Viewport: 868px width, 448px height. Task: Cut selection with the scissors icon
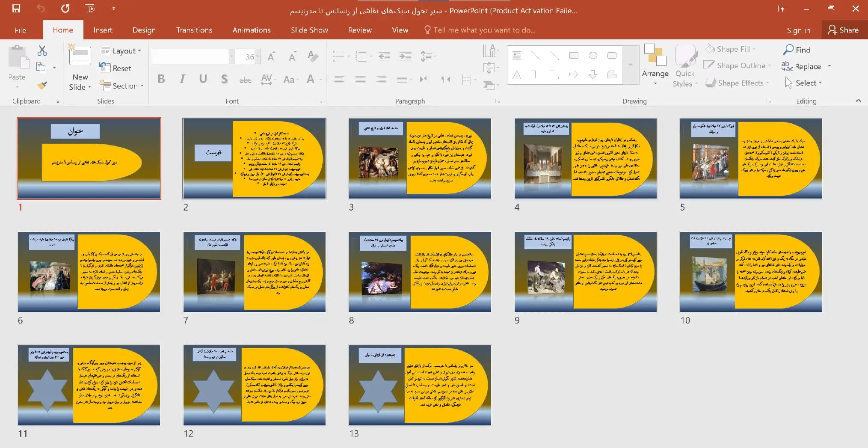(x=42, y=51)
